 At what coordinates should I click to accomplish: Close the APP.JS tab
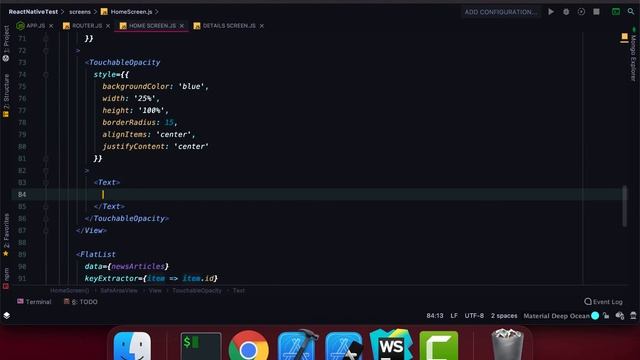click(x=51, y=26)
